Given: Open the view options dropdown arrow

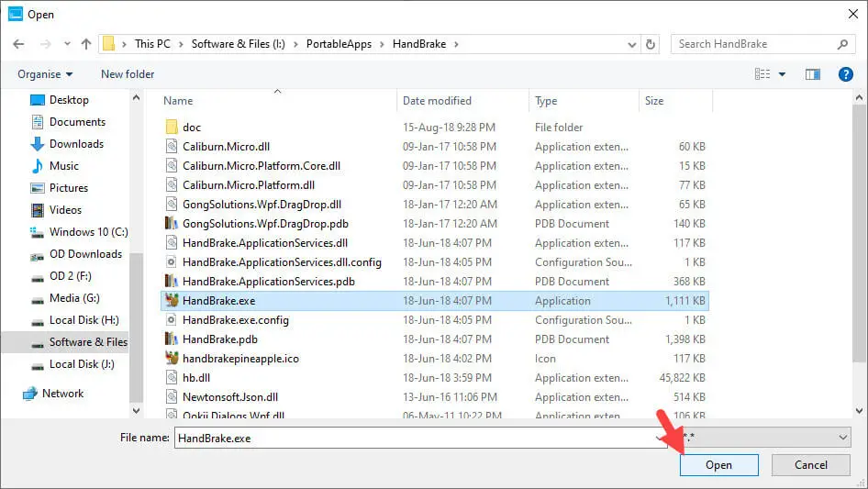Looking at the screenshot, I should [x=782, y=74].
